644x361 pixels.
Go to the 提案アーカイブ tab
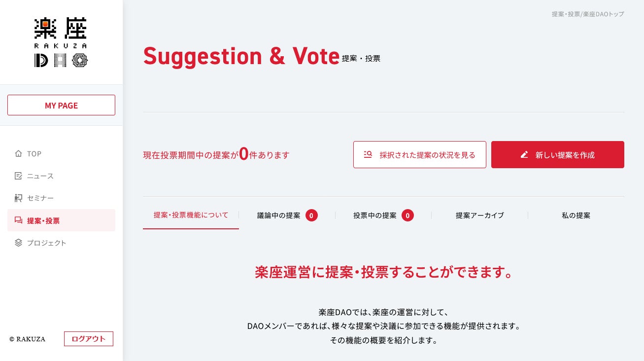(479, 216)
